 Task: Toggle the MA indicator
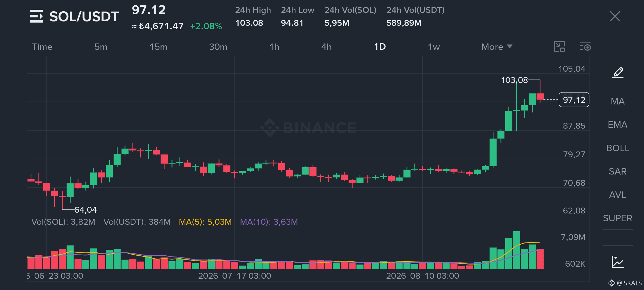point(618,101)
